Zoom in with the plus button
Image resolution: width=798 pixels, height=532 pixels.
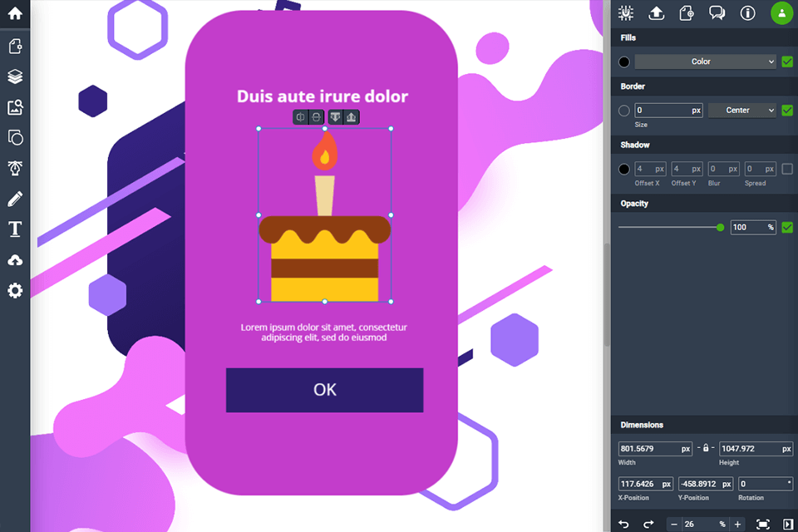[x=737, y=524]
